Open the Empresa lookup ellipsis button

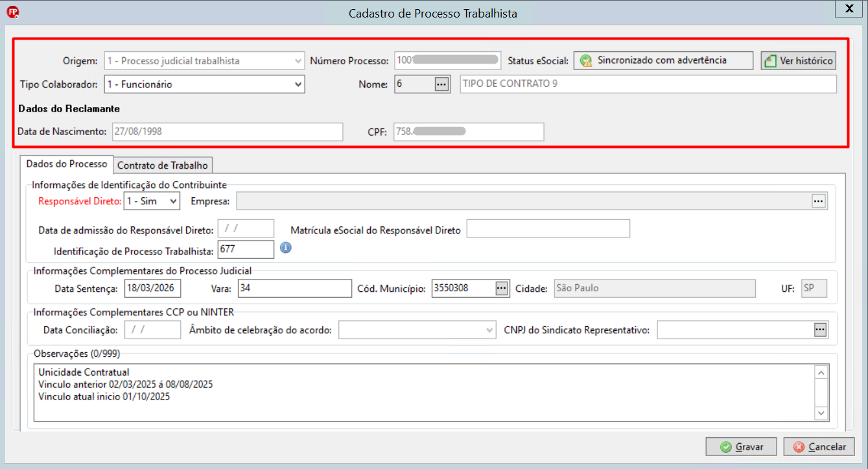coord(819,201)
